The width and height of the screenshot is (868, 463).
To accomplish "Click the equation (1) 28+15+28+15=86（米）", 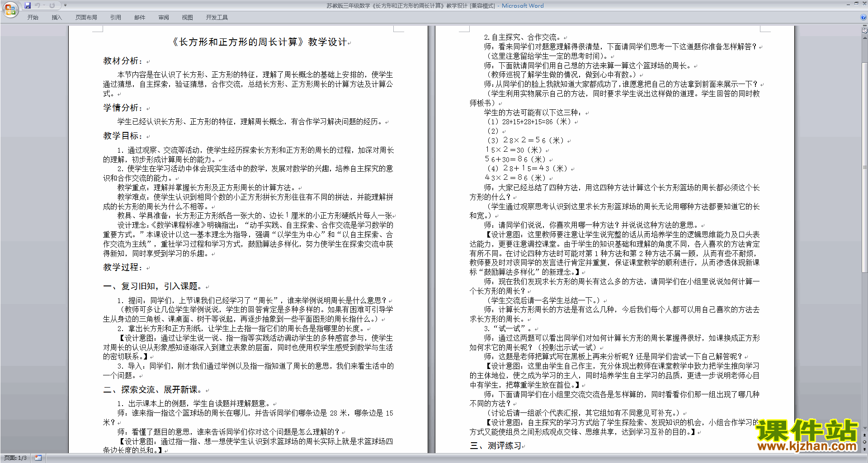I will tap(529, 122).
